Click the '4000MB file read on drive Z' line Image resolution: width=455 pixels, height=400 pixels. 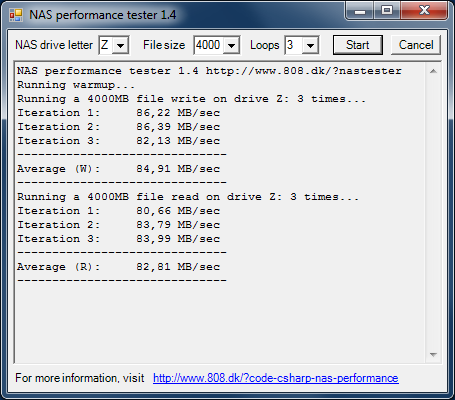[x=188, y=197]
